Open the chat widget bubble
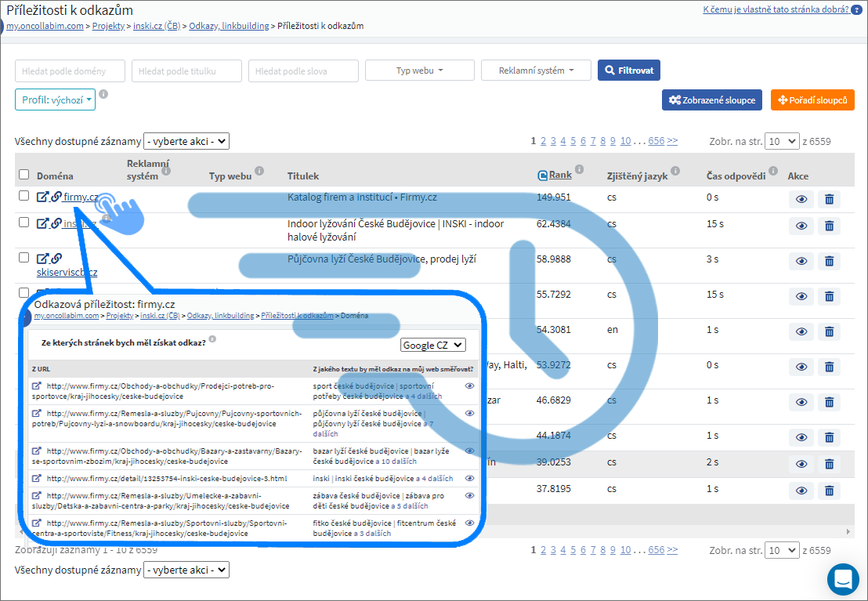The height and width of the screenshot is (601, 868). click(x=843, y=579)
